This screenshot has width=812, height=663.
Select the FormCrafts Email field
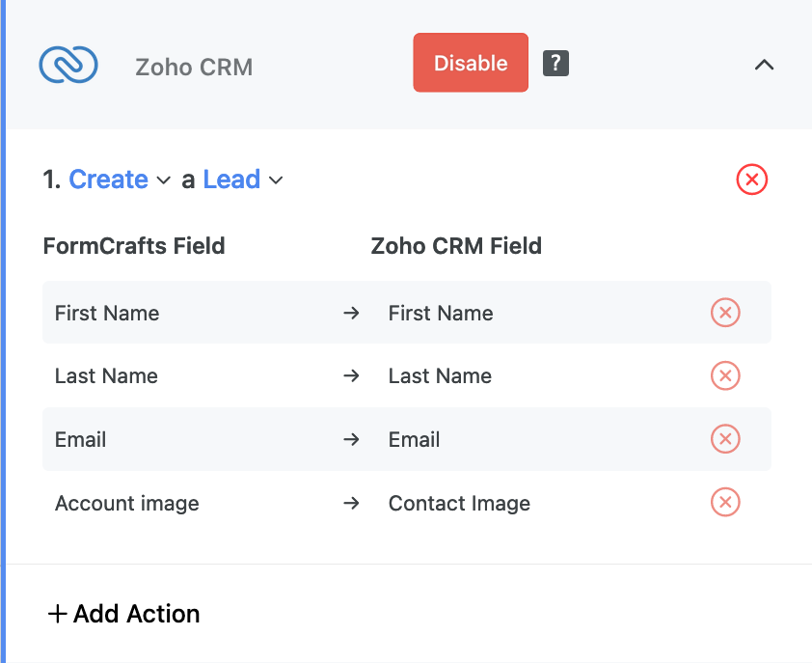81,439
